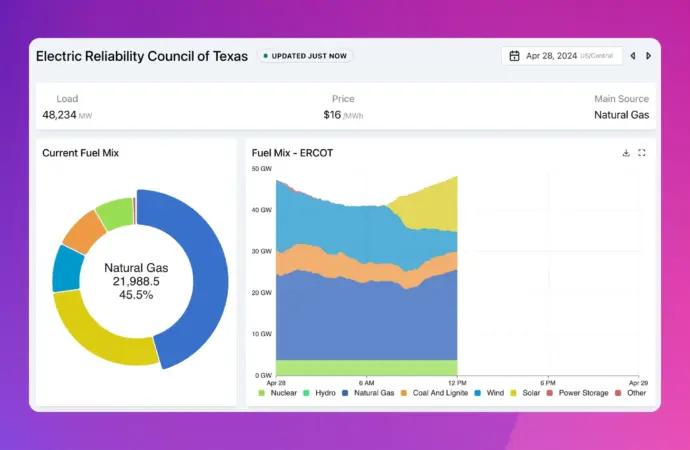Toggle Solar series in chart legend

click(x=525, y=393)
